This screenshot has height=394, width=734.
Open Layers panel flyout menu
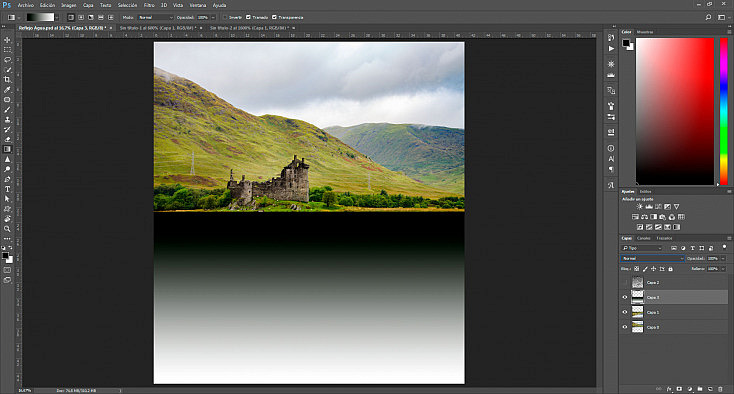729,238
